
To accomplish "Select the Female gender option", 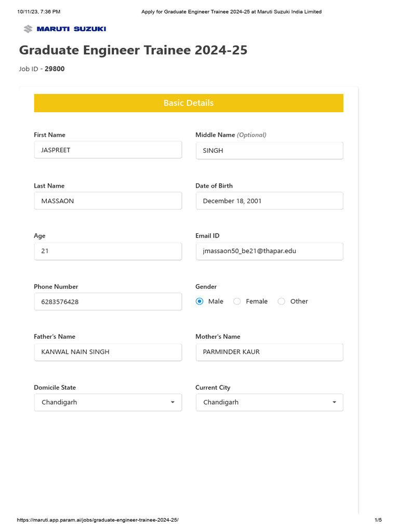I will click(237, 301).
